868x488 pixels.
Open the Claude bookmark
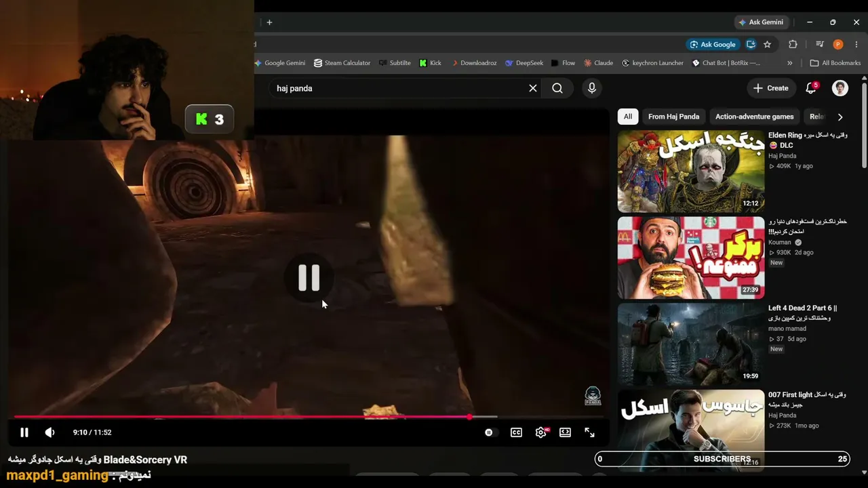click(598, 63)
